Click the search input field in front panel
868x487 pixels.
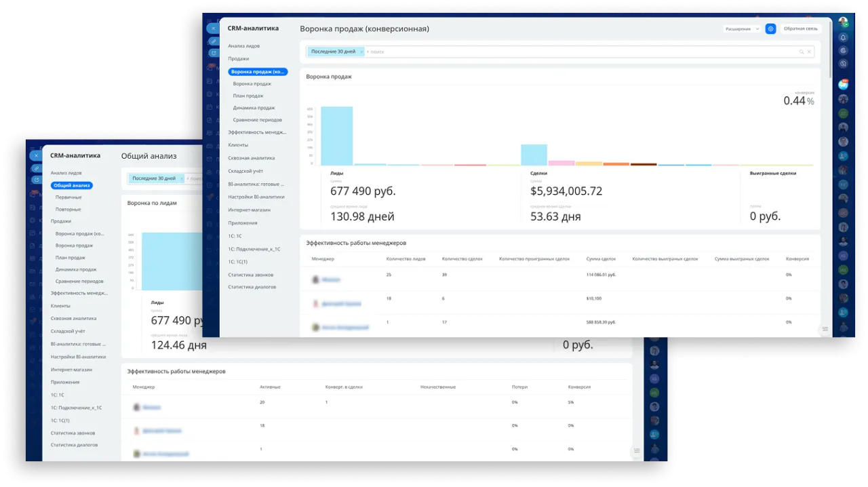click(576, 52)
